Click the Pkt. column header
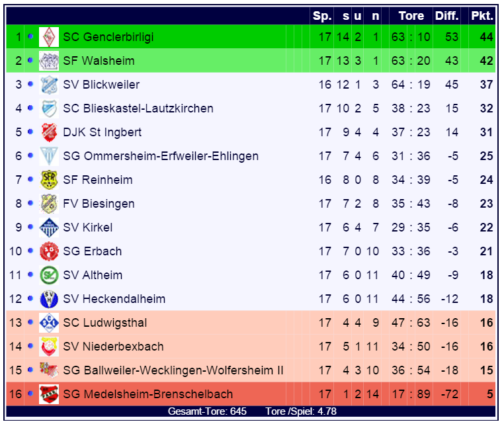Screen dimensions: 504x422 [x=482, y=16]
